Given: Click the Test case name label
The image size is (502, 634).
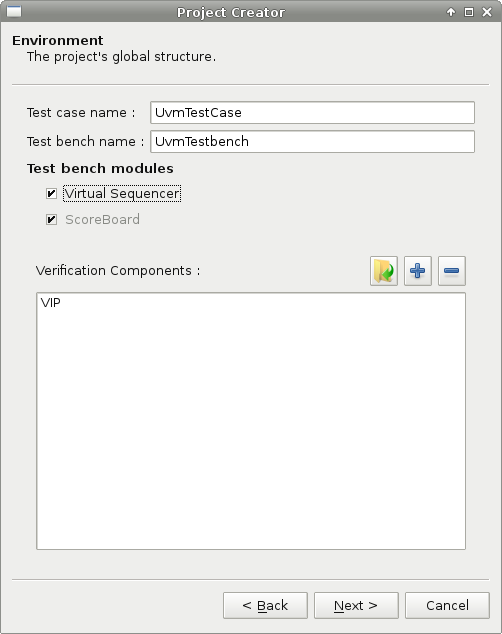Looking at the screenshot, I should (81, 112).
